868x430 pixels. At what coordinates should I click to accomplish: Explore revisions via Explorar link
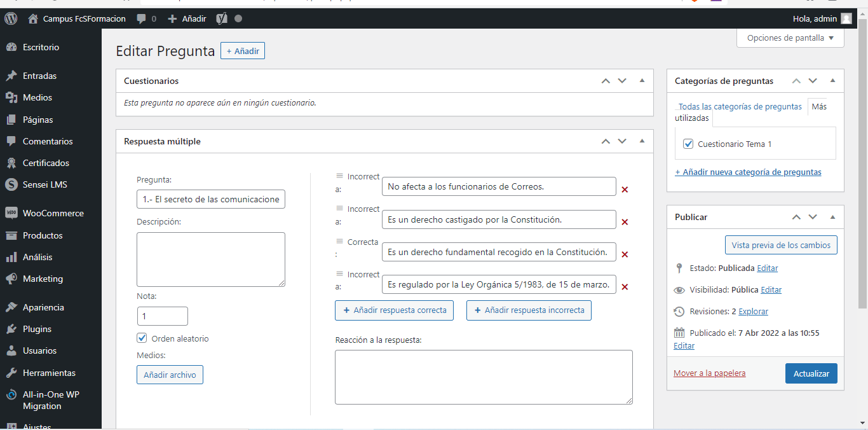[x=753, y=312]
